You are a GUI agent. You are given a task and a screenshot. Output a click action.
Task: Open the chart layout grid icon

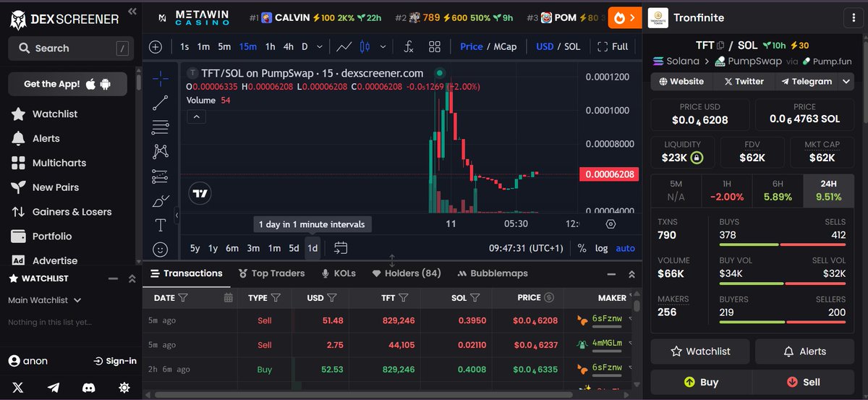(x=435, y=46)
